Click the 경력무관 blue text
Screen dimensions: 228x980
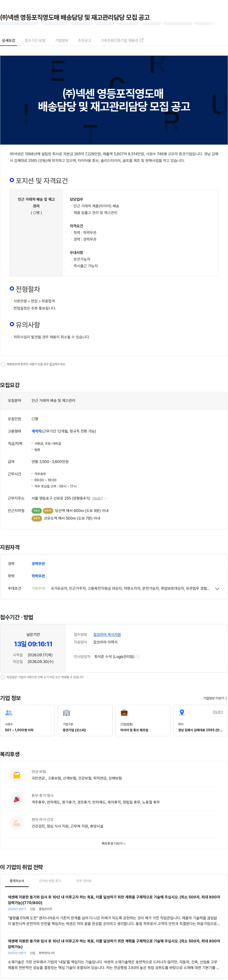pyautogui.click(x=38, y=564)
